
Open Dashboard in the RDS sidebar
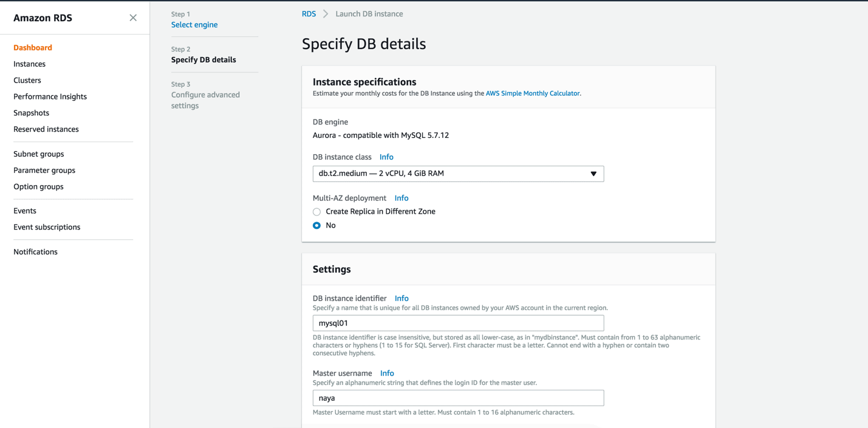point(33,47)
